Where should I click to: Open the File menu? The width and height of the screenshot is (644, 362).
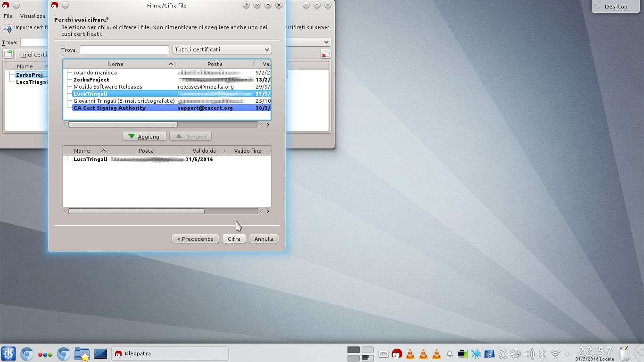tap(8, 16)
